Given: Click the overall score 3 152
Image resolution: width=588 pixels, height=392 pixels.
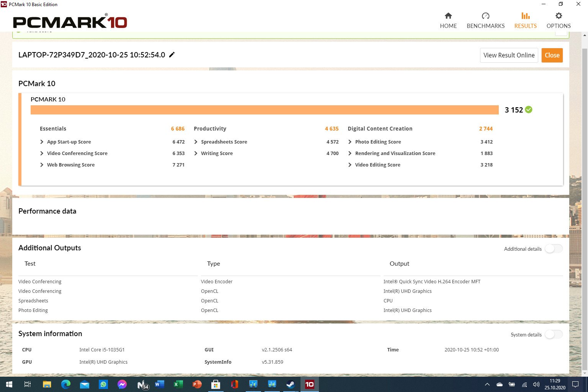Looking at the screenshot, I should click(x=514, y=110).
